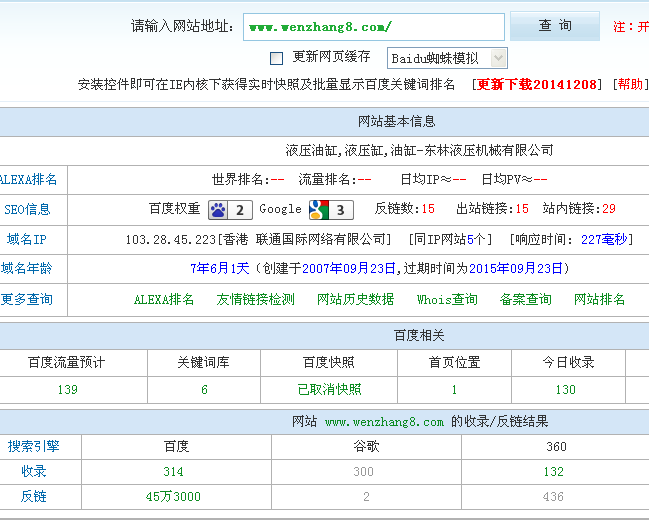This screenshot has width=649, height=525.
Task: Open the Whois查询 link
Action: click(447, 299)
